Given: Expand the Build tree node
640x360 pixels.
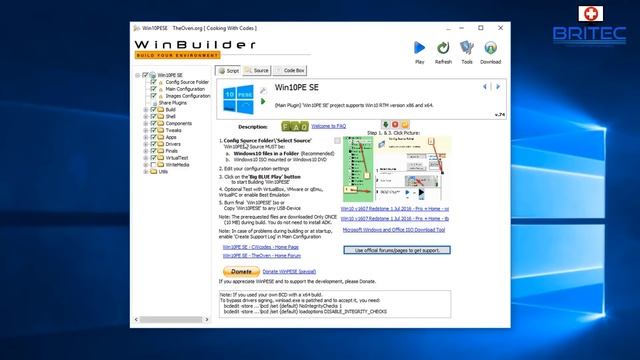Looking at the screenshot, I should [146, 109].
